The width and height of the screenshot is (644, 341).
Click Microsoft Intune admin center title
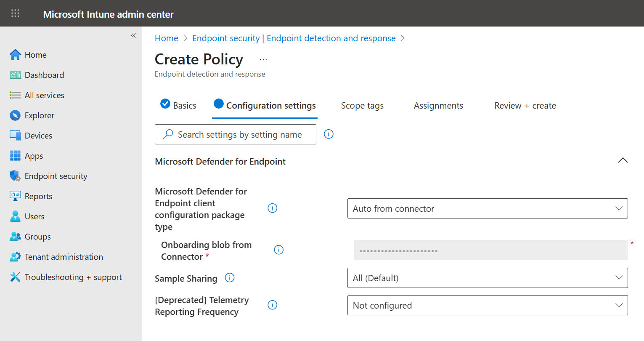108,14
